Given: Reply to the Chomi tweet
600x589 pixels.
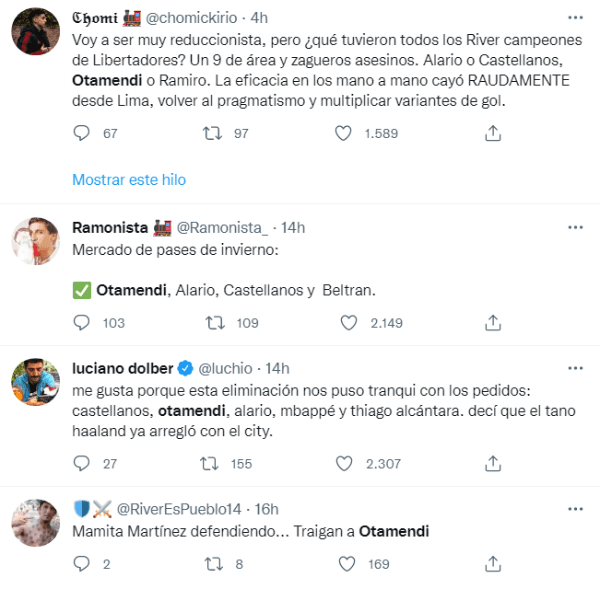Looking at the screenshot, I should click(x=83, y=133).
